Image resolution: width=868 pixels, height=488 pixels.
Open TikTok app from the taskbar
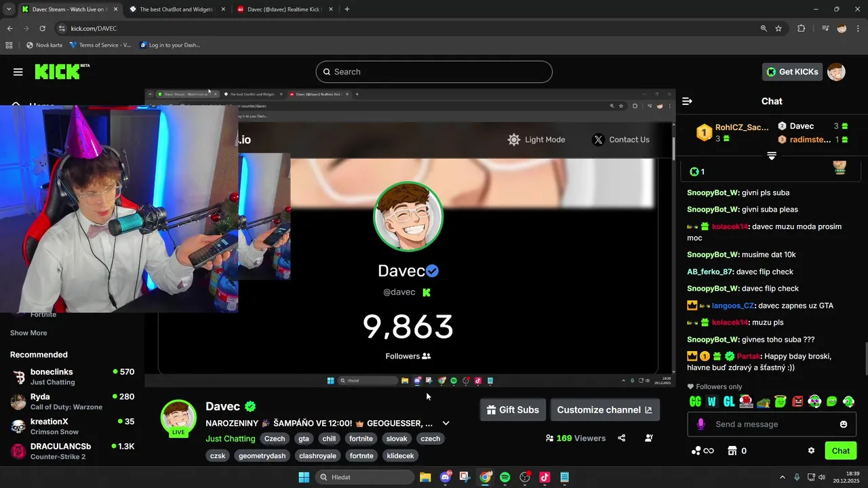[x=544, y=477]
